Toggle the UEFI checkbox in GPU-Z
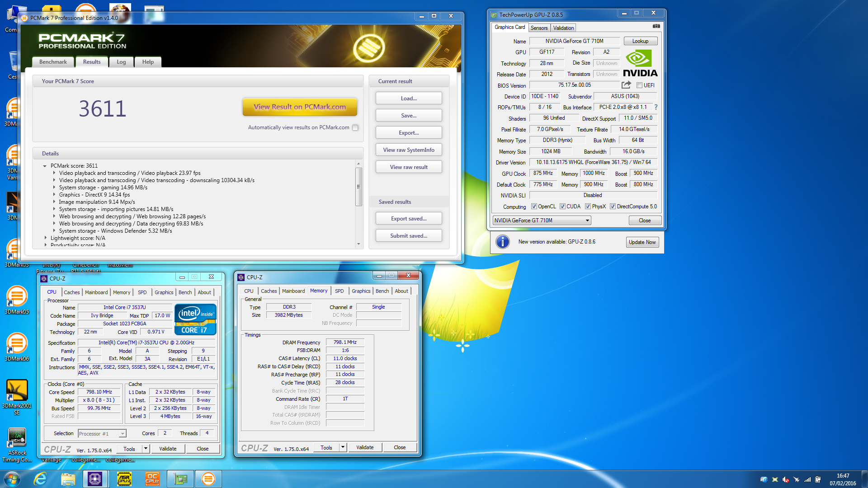Image resolution: width=868 pixels, height=488 pixels. click(639, 85)
